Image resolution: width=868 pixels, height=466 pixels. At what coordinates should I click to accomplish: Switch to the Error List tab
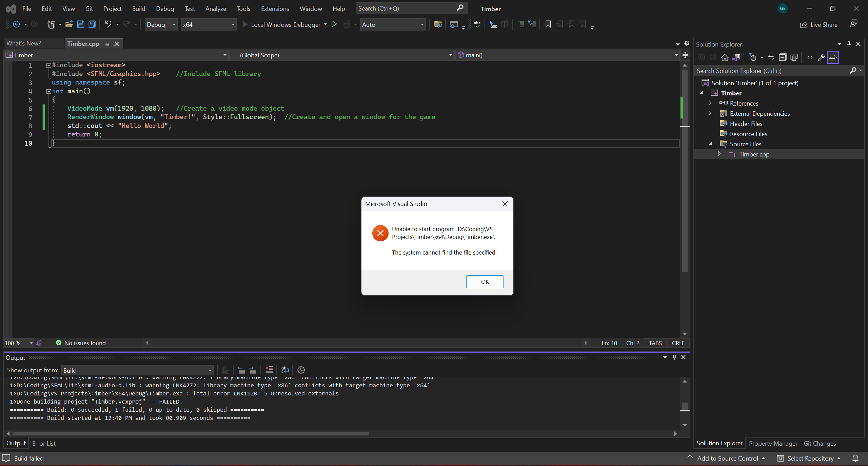tap(44, 443)
